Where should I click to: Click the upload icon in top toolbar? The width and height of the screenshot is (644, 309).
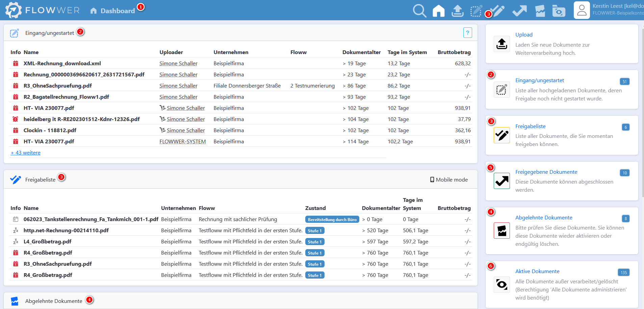tap(457, 11)
